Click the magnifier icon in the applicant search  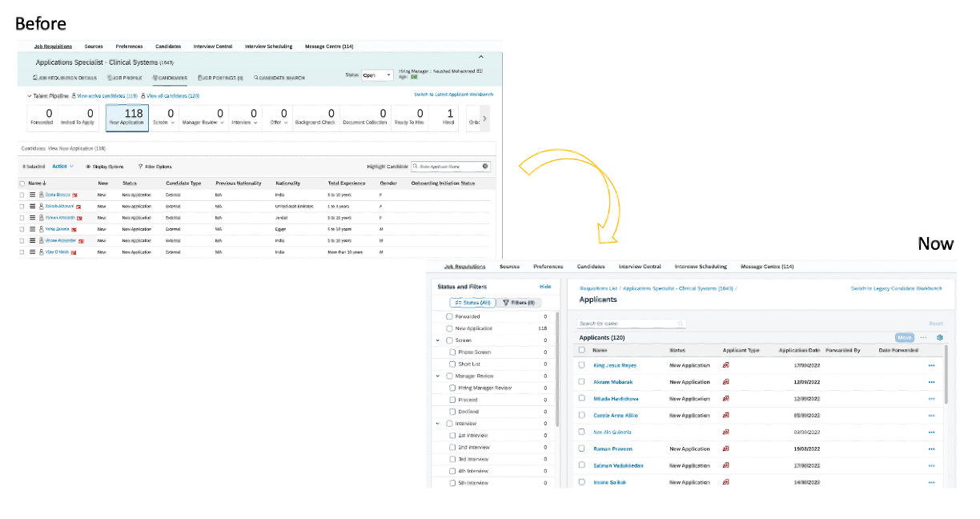pyautogui.click(x=681, y=323)
